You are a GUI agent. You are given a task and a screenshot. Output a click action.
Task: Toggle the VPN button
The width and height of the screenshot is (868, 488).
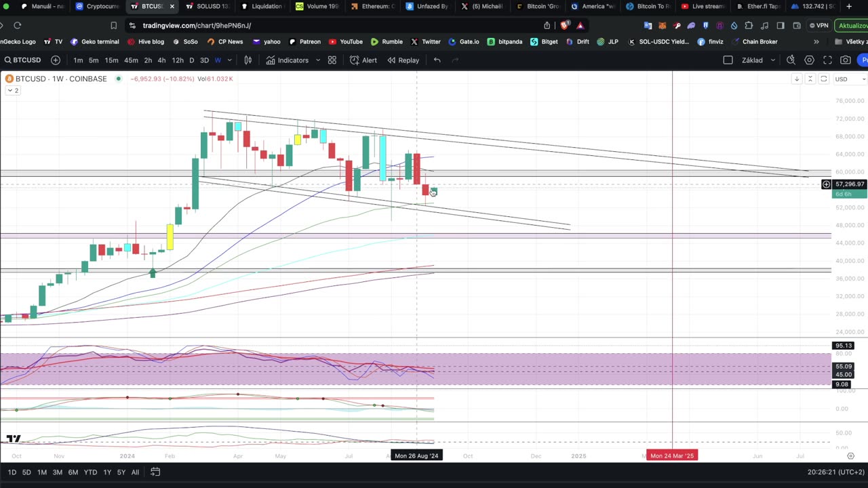click(x=819, y=26)
